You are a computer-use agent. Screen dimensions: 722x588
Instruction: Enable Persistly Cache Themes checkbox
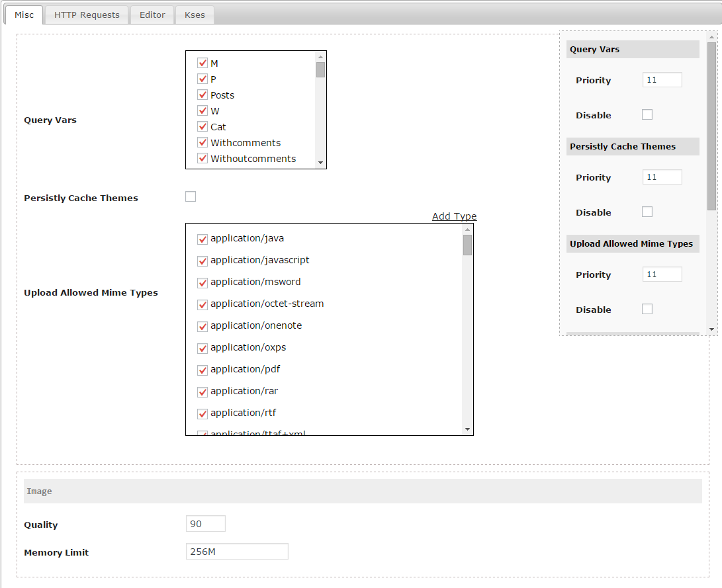click(191, 196)
